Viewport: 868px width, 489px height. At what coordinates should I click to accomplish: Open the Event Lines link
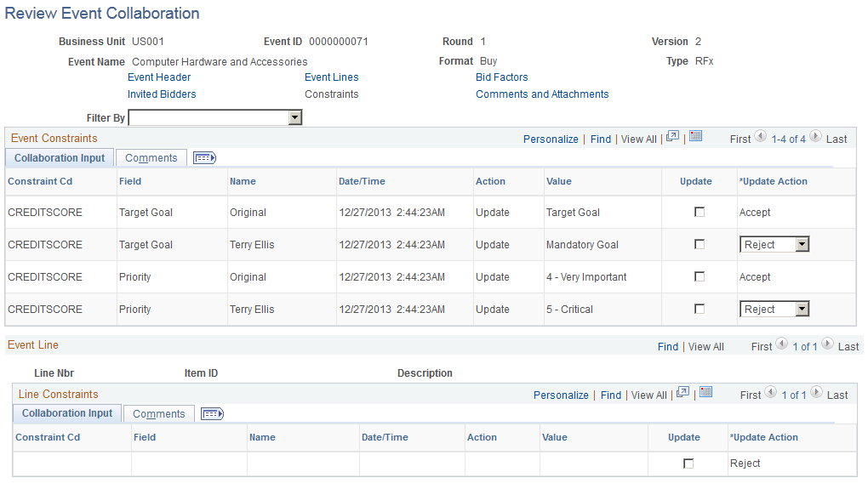(x=332, y=77)
